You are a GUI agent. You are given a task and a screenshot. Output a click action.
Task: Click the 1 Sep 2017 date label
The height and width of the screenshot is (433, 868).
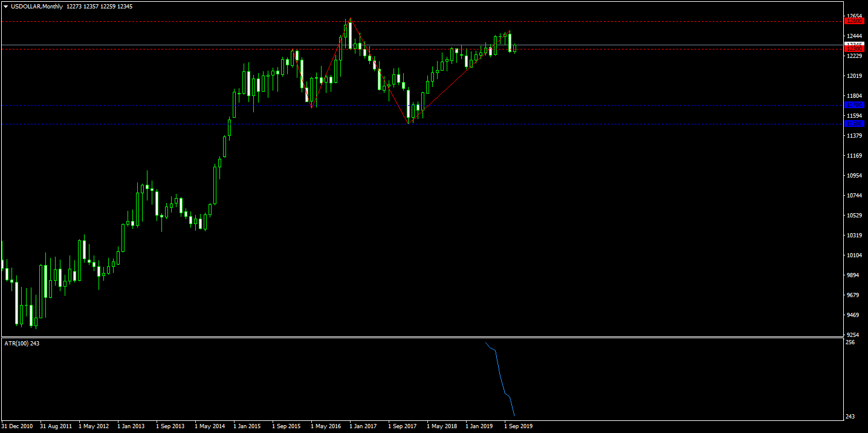[402, 426]
